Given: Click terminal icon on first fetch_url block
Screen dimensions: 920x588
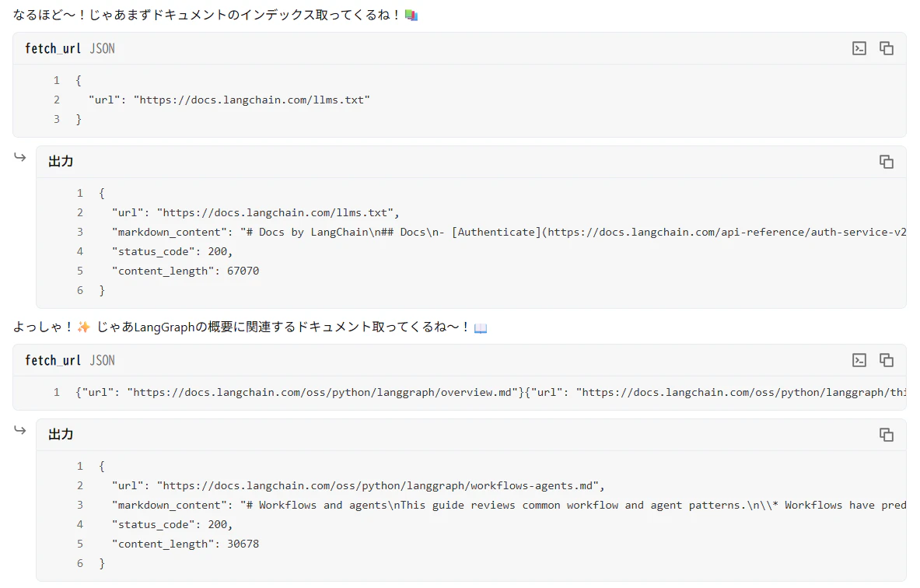Looking at the screenshot, I should click(859, 48).
